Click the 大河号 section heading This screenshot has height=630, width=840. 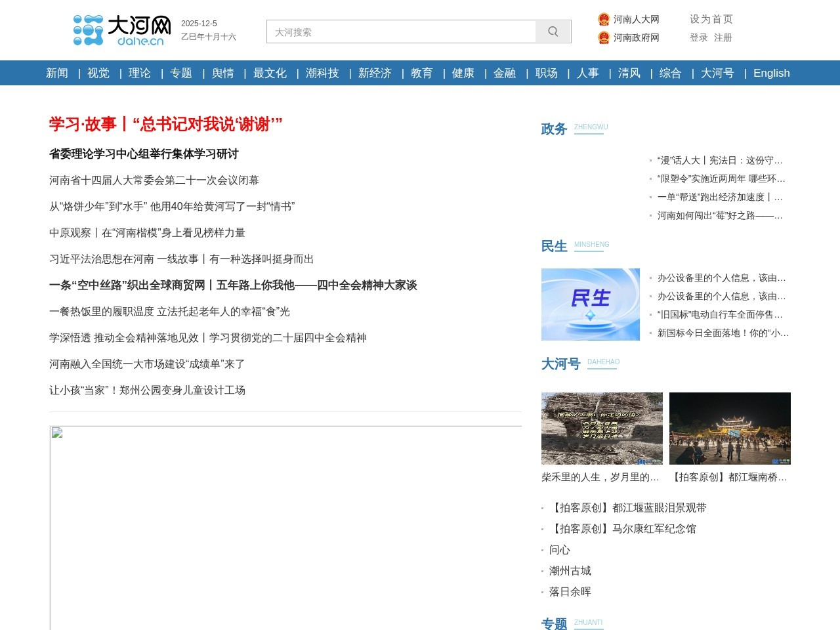pos(560,364)
